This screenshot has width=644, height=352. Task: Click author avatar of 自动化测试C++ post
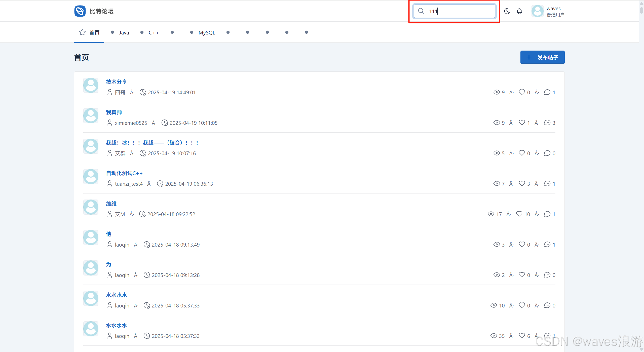coord(91,177)
